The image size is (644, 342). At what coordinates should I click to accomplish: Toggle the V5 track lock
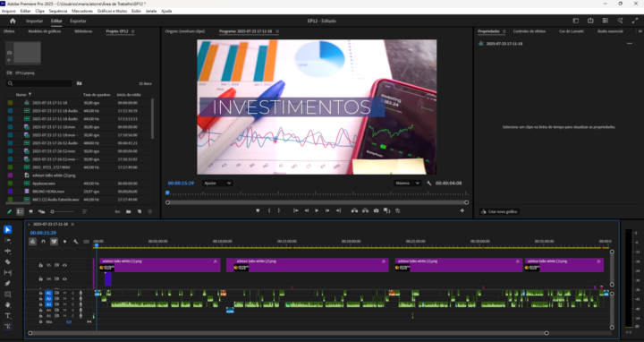40,265
